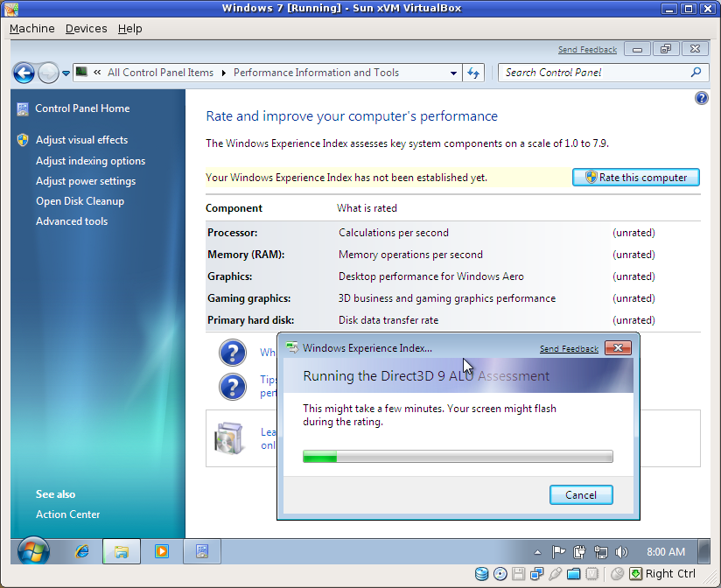Click the address bar dropdown arrow
The image size is (721, 588).
click(453, 73)
